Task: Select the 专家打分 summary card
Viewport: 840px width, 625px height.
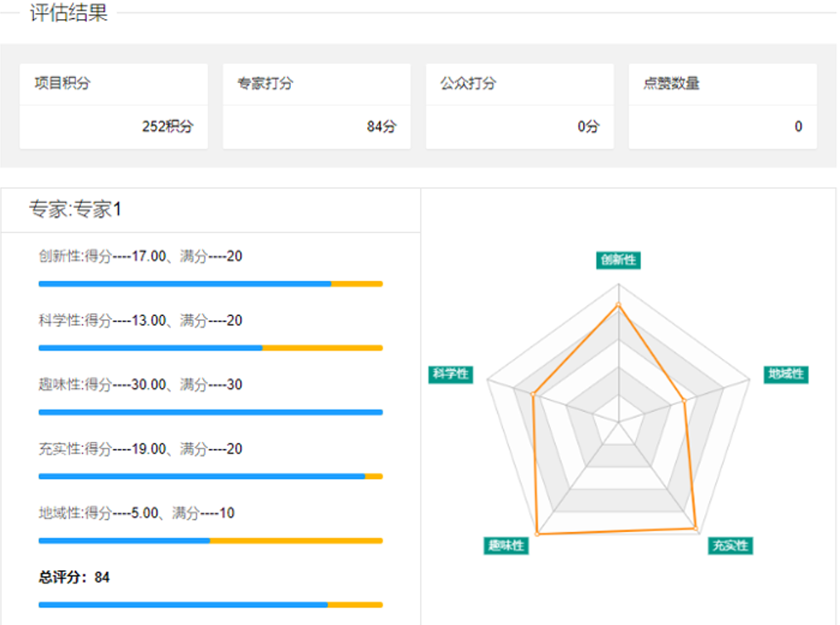Action: 316,106
